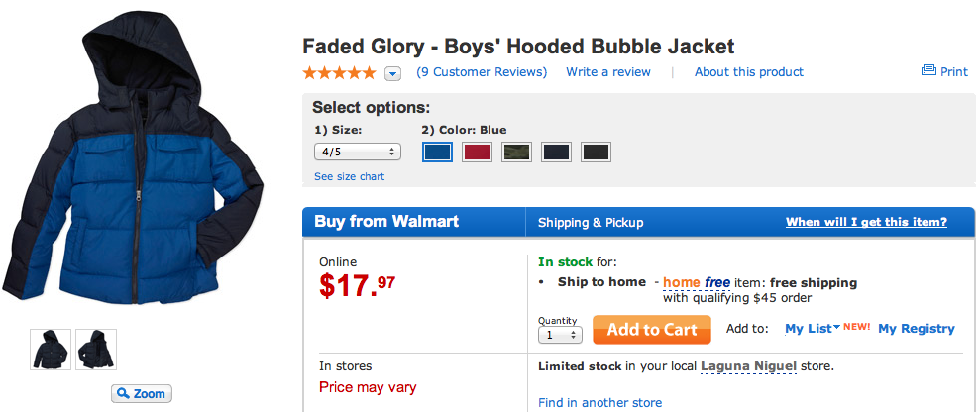Expand the My List dropdown arrow
Viewport: 980px width, 412px height.
tap(836, 328)
